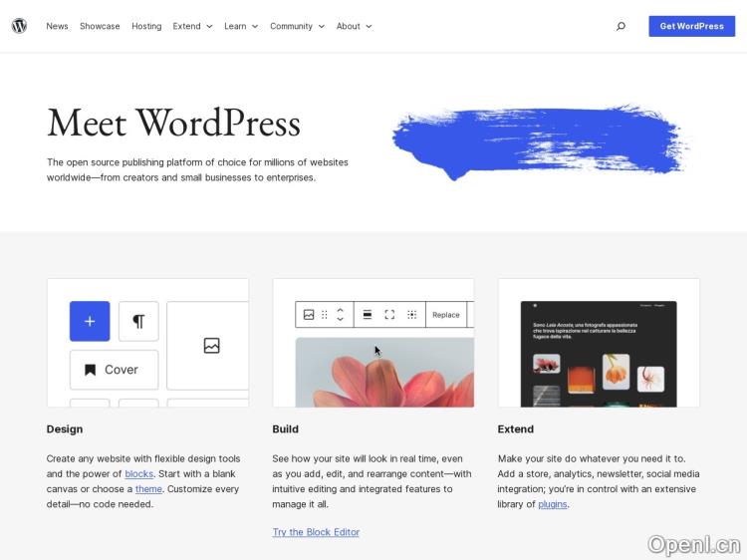Click the image icon in Build toolbar
The image size is (747, 560).
point(309,315)
